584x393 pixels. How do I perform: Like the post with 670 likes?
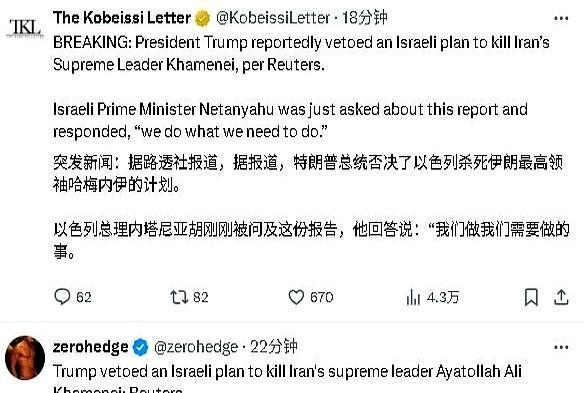(x=311, y=297)
